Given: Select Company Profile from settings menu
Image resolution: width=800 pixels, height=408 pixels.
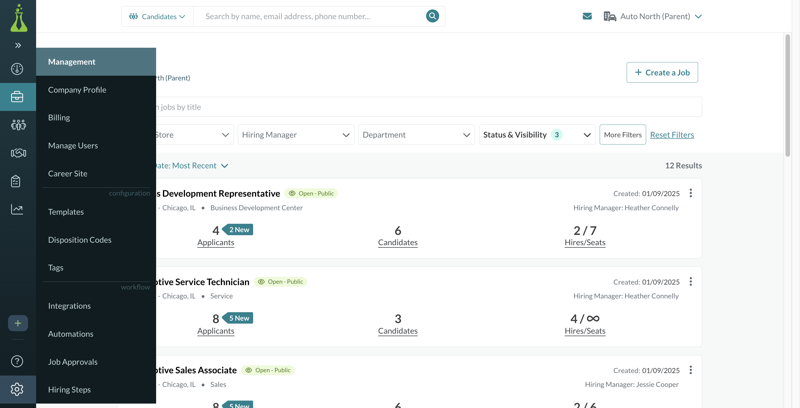Looking at the screenshot, I should (77, 90).
